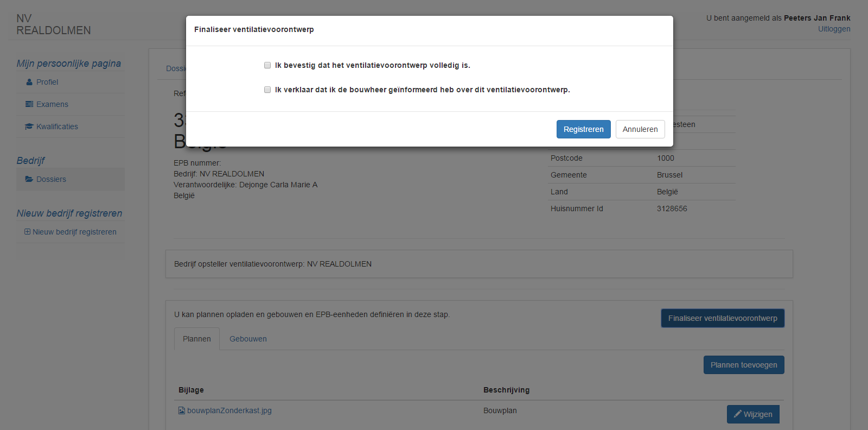Switch to the Plannen tab
Viewport: 868px width, 430px height.
(x=197, y=339)
